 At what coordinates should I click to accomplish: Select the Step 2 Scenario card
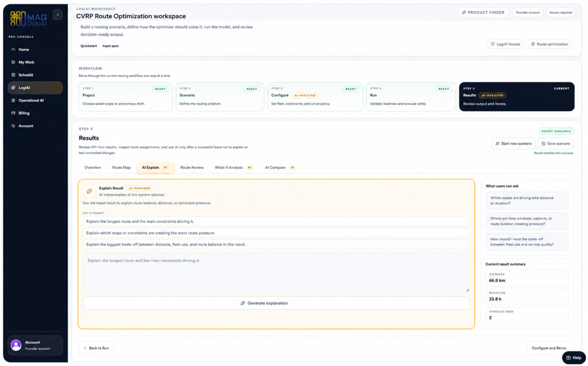(220, 97)
